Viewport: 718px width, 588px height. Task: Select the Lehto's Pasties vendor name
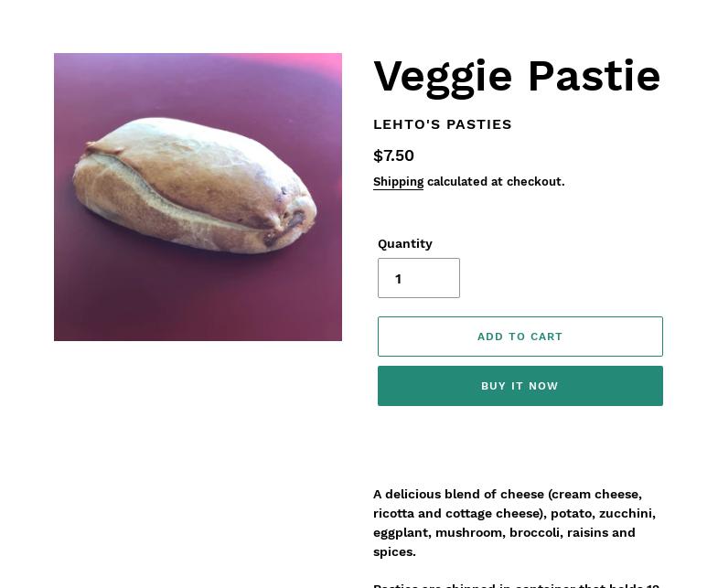[x=443, y=124]
